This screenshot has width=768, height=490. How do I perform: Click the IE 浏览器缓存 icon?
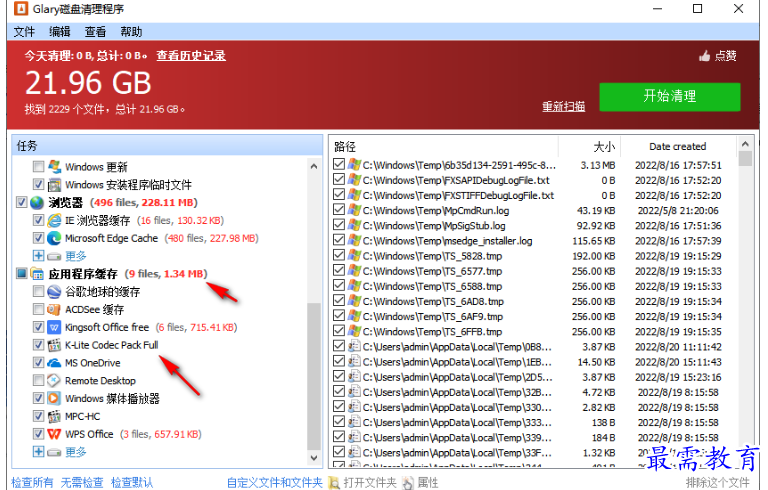pyautogui.click(x=54, y=220)
